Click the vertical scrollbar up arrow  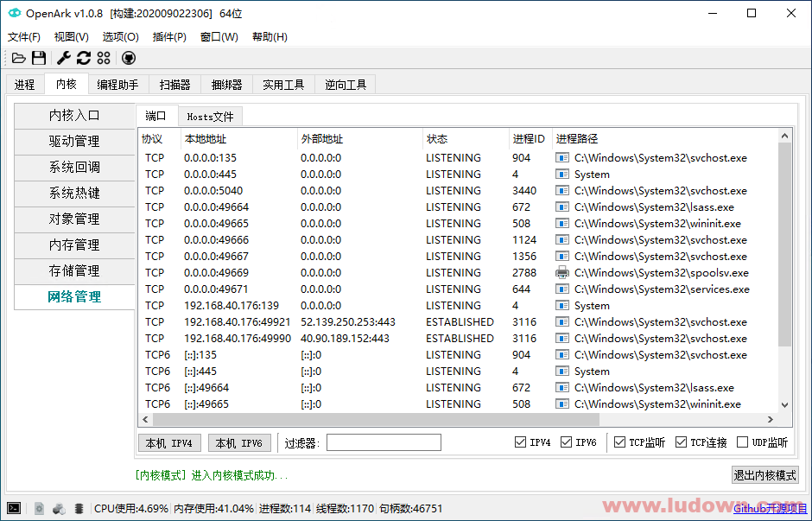(784, 137)
